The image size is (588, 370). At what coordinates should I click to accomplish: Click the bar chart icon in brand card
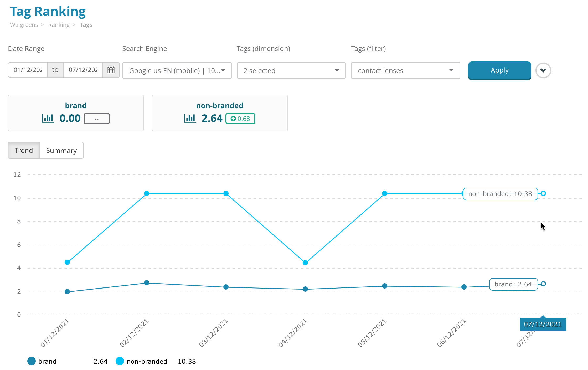click(48, 118)
